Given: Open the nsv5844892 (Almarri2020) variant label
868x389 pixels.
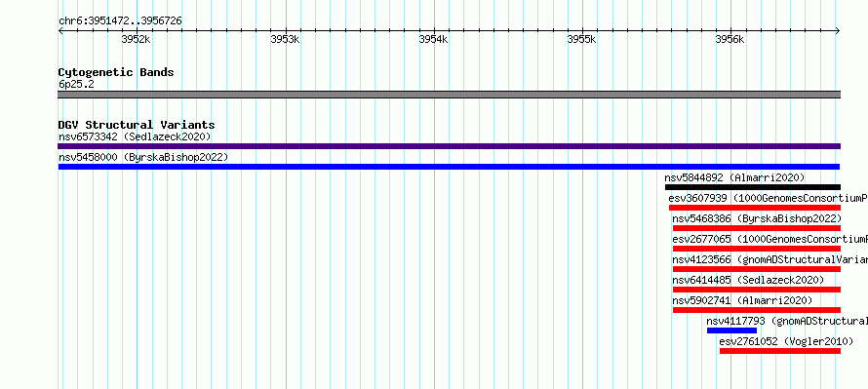Looking at the screenshot, I should 734,177.
